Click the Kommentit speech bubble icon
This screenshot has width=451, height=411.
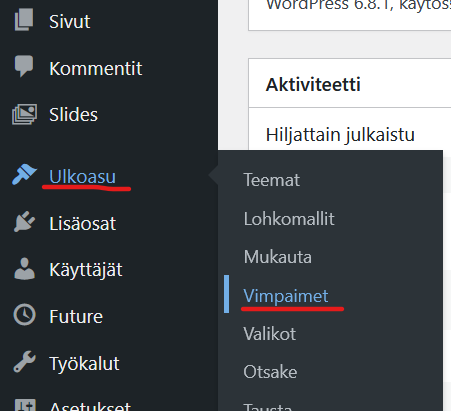point(24,66)
